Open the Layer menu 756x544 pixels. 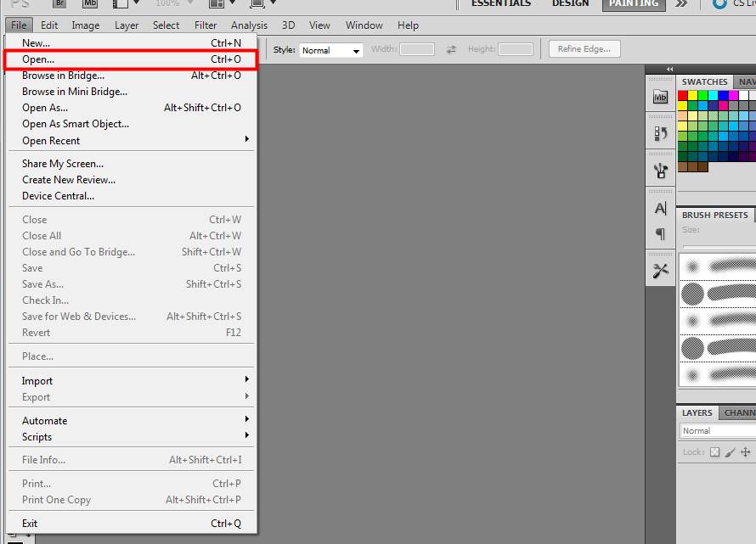(127, 25)
